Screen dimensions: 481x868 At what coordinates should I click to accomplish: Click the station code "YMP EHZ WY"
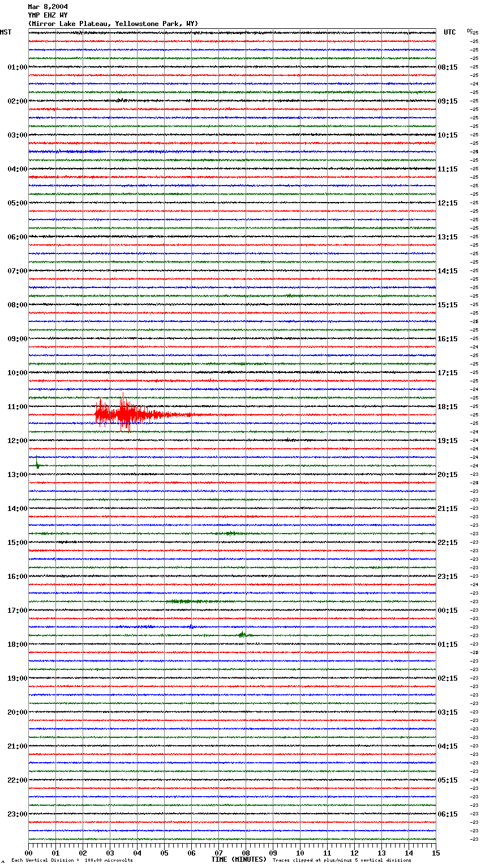click(x=48, y=15)
